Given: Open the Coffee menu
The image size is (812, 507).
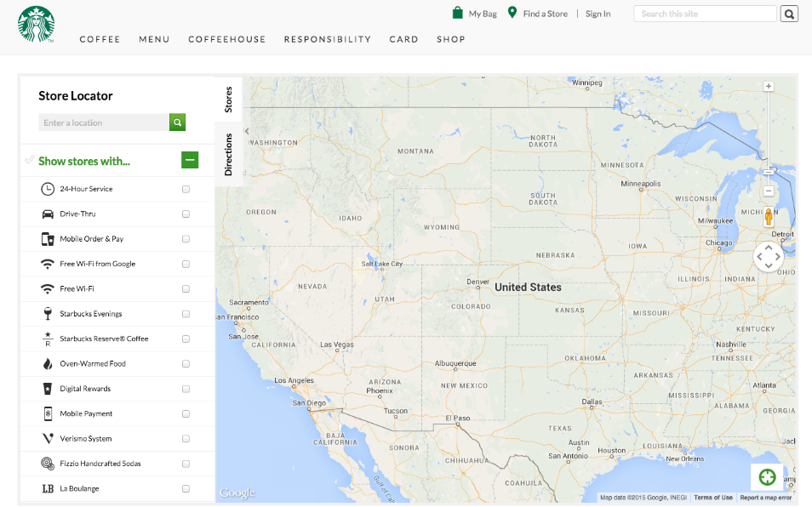Looking at the screenshot, I should click(x=100, y=39).
